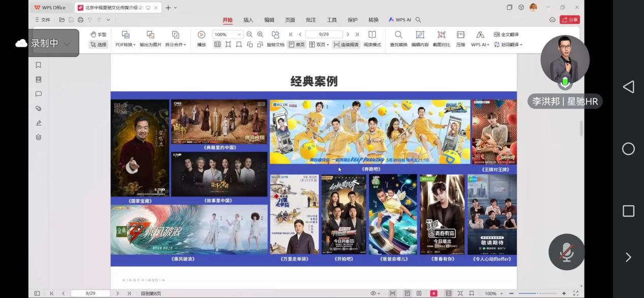644x298 pixels.
Task: Switch to the 工具 tab
Action: 331,20
